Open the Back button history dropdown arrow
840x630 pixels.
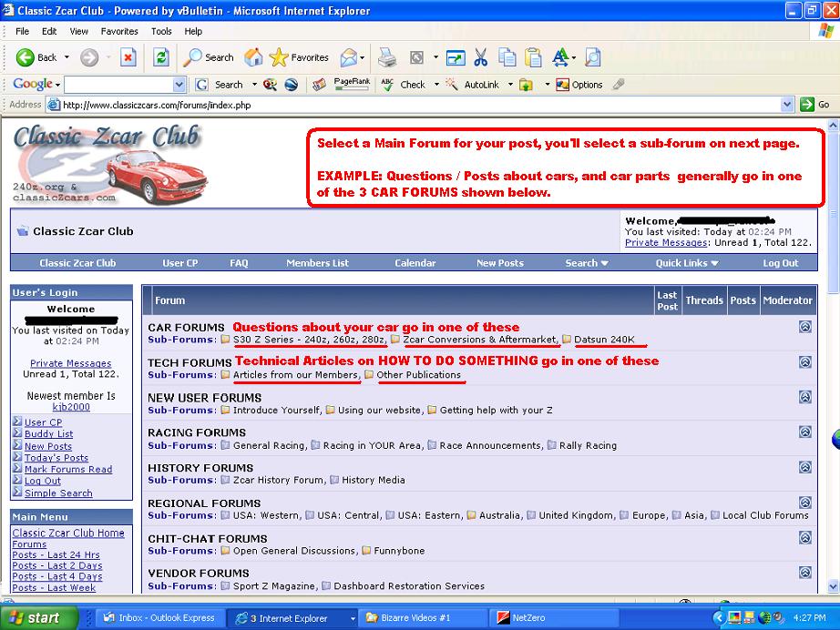67,57
